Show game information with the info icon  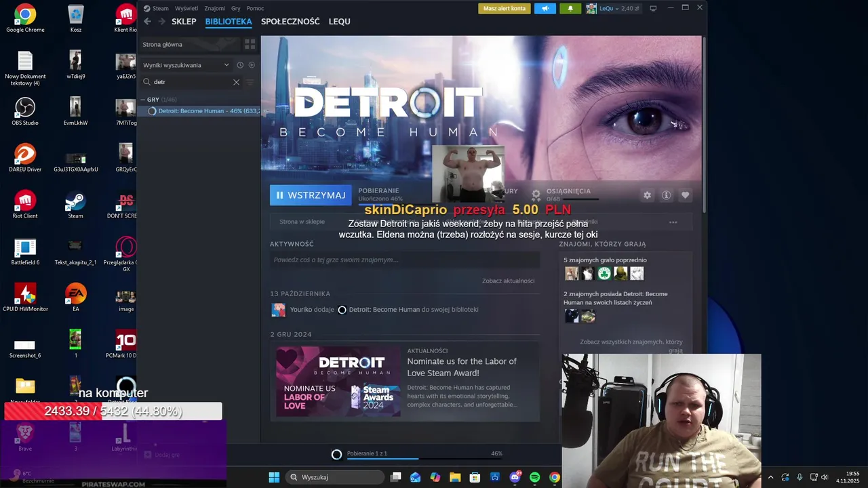tap(666, 195)
